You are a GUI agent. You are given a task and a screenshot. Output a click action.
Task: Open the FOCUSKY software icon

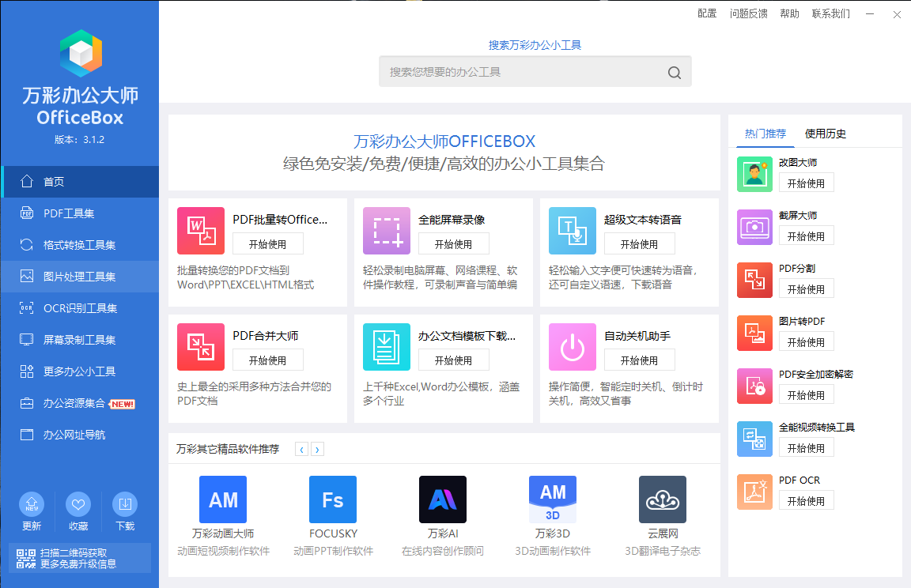332,499
